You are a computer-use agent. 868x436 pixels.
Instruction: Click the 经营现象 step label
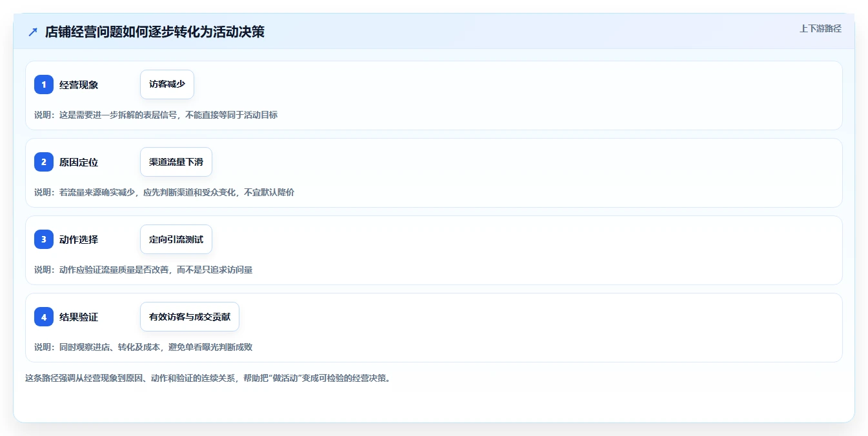79,84
